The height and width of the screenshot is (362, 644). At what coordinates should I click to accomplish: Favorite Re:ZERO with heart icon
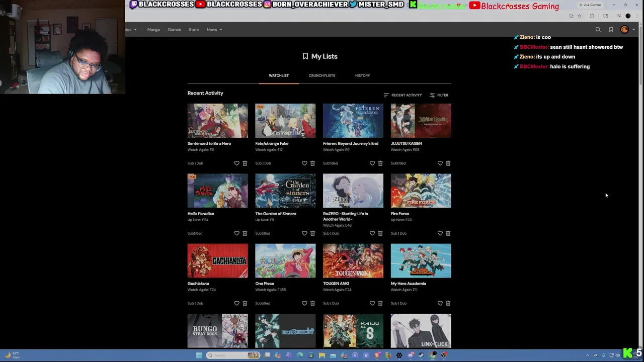tap(372, 233)
